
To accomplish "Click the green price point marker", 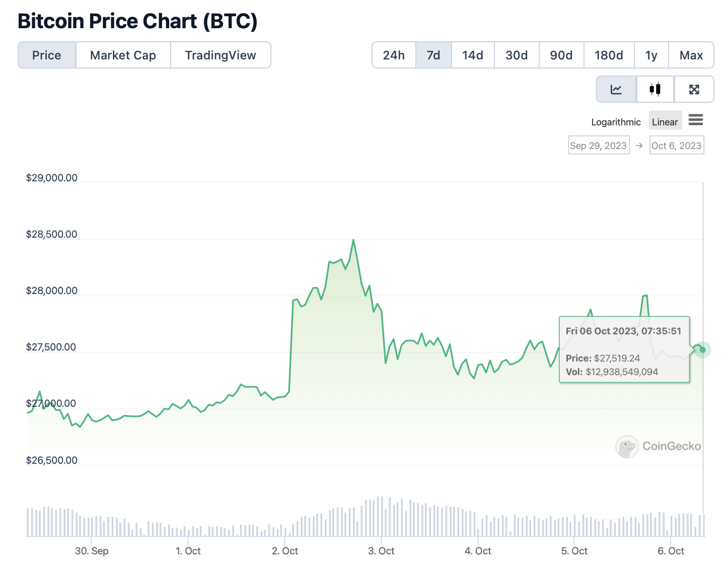I will (703, 349).
